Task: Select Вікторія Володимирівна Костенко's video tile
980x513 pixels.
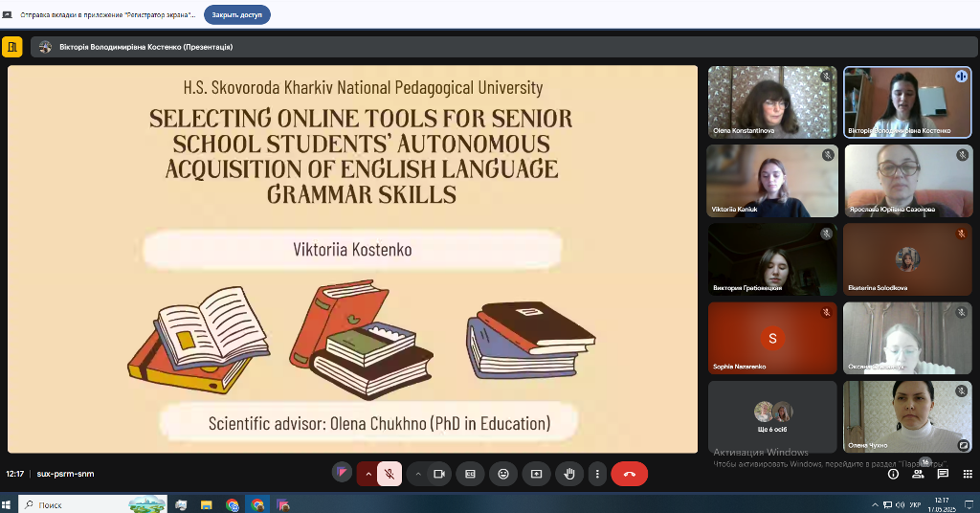Action: click(x=907, y=101)
